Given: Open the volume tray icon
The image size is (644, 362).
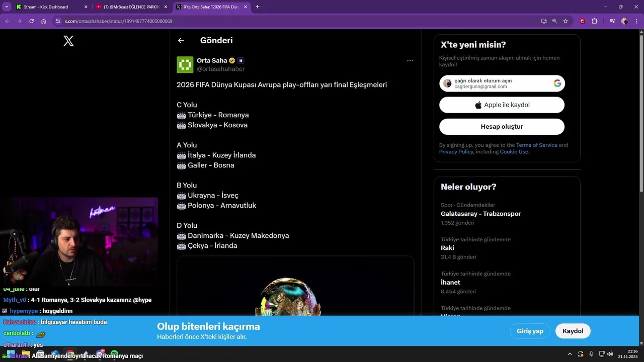Looking at the screenshot, I should click(x=610, y=354).
